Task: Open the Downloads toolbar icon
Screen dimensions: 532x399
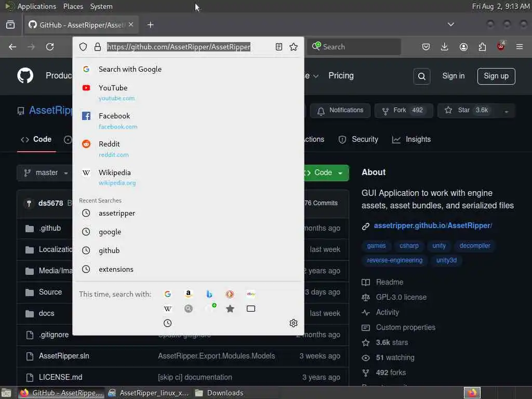Action: [445, 47]
